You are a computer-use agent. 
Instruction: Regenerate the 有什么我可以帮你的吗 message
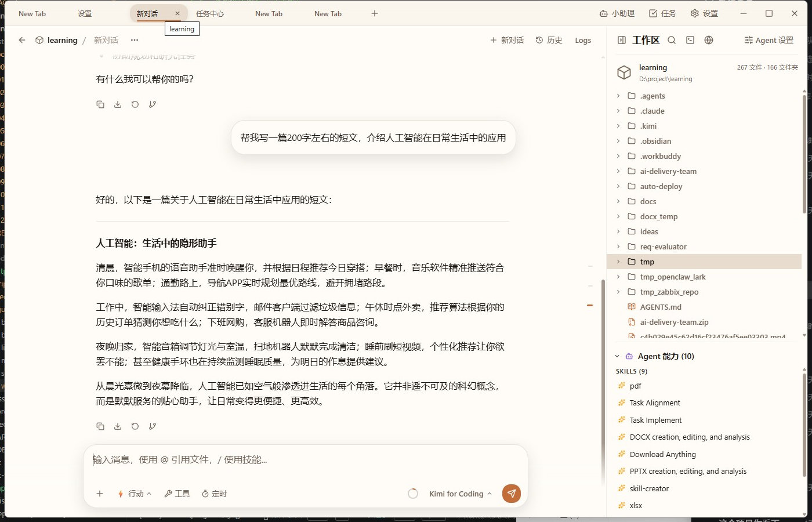pyautogui.click(x=135, y=104)
